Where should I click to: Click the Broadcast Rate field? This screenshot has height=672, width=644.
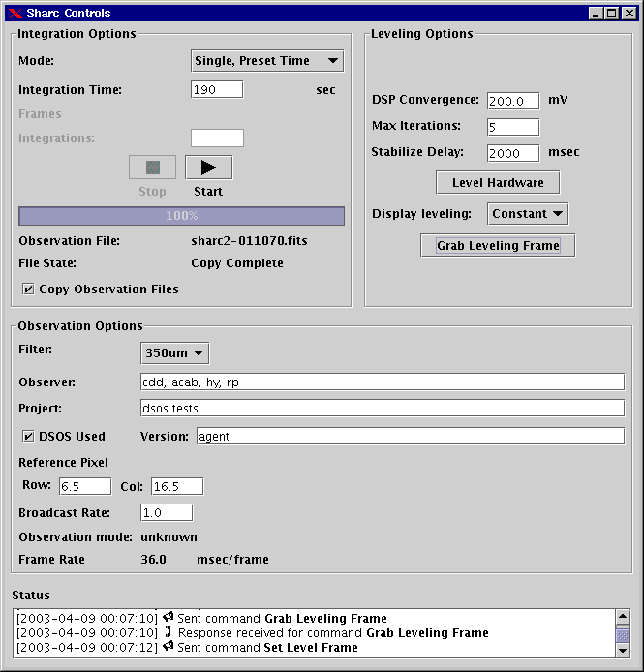(167, 512)
